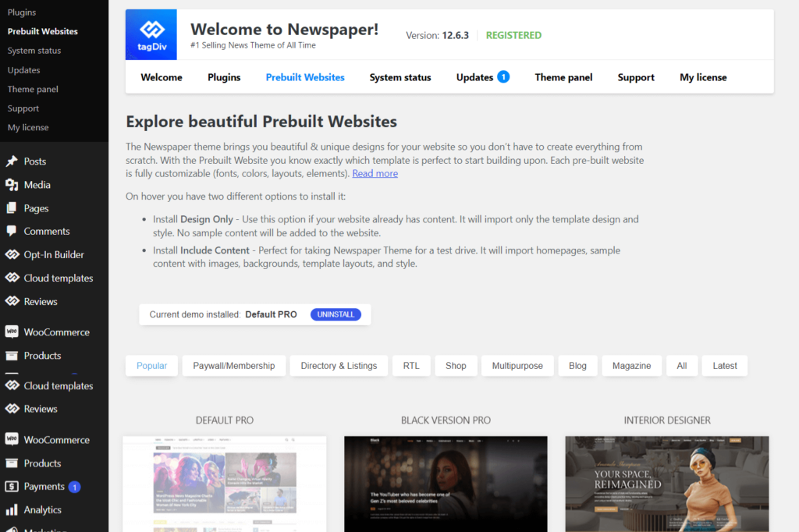The width and height of the screenshot is (799, 532).
Task: Filter demos by Shop
Action: pyautogui.click(x=456, y=366)
